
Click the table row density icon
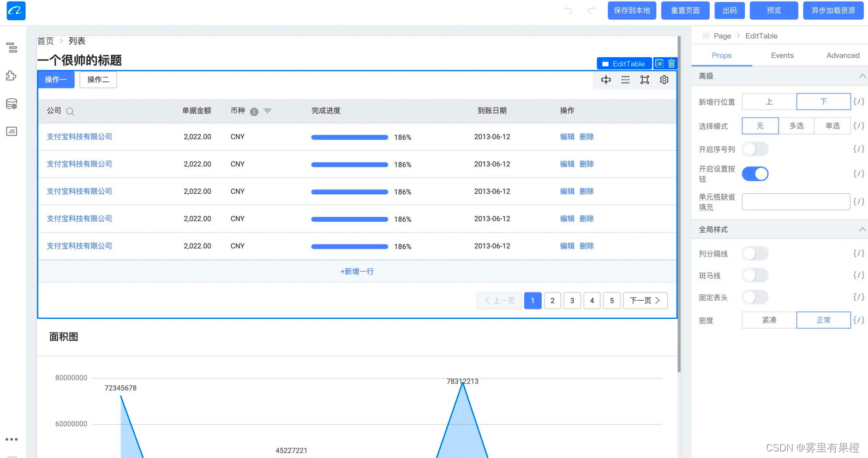625,80
